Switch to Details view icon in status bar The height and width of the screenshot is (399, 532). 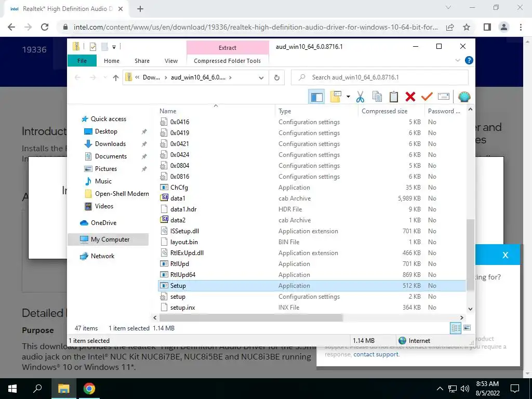point(456,328)
